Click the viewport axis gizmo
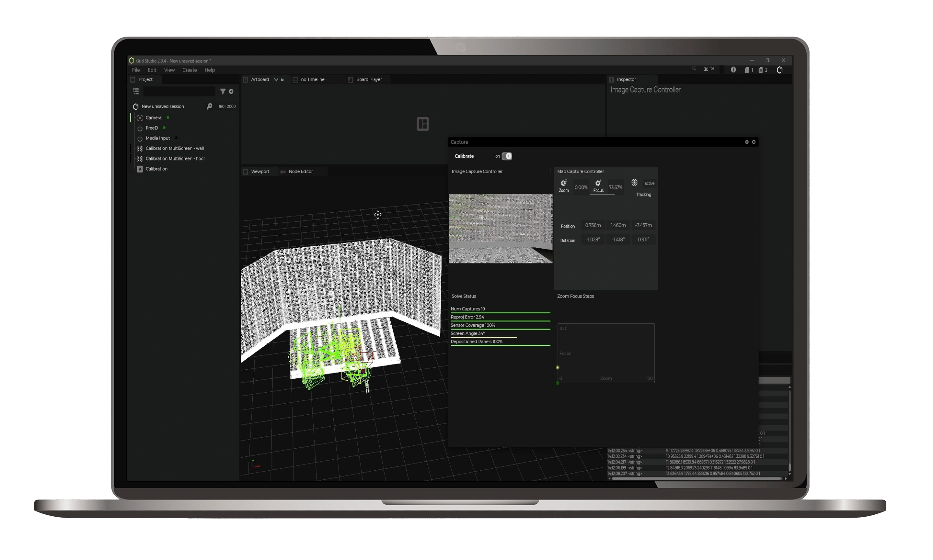933x560 pixels. (x=256, y=464)
